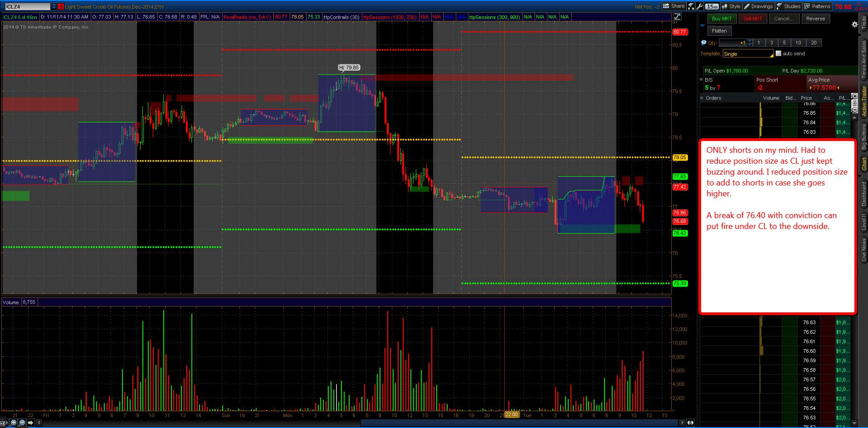Switch to the Active Trader side tab
This screenshot has width=868, height=428.
(863, 101)
